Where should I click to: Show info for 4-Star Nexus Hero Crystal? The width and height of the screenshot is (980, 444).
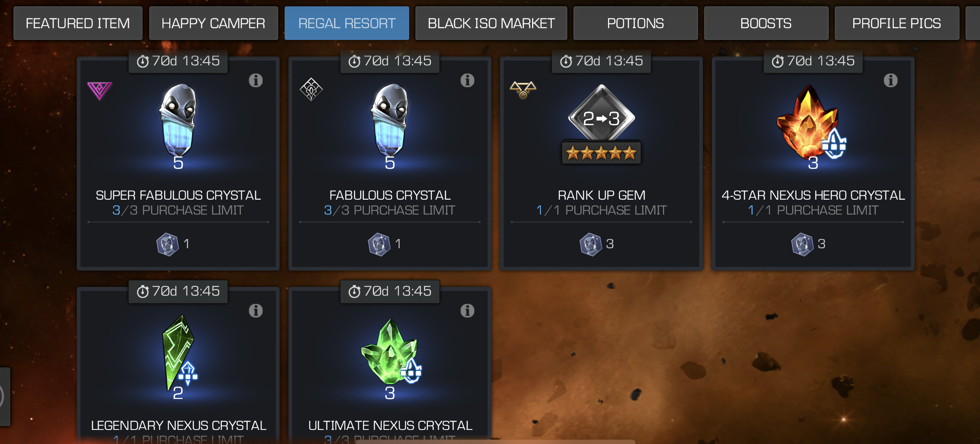coord(890,80)
